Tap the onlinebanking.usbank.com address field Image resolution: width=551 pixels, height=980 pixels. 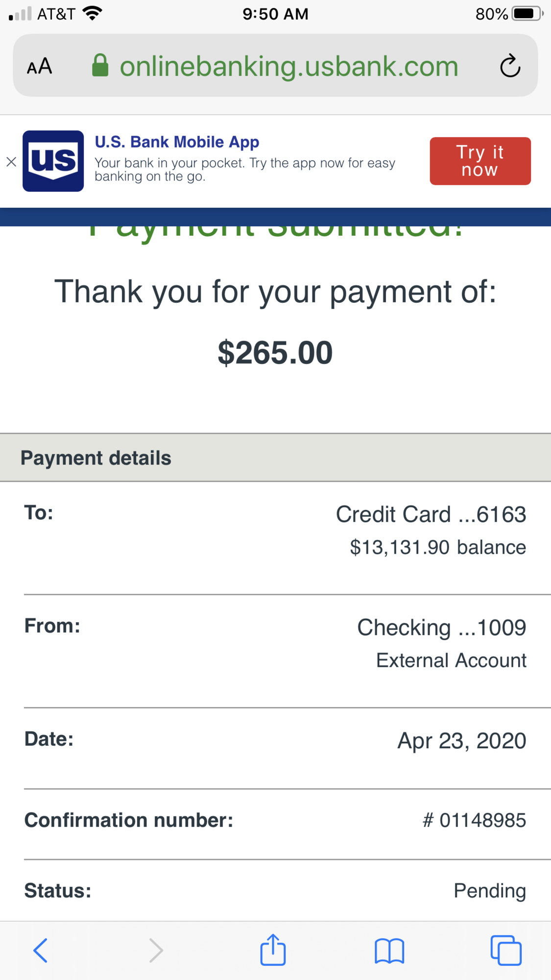click(x=289, y=66)
